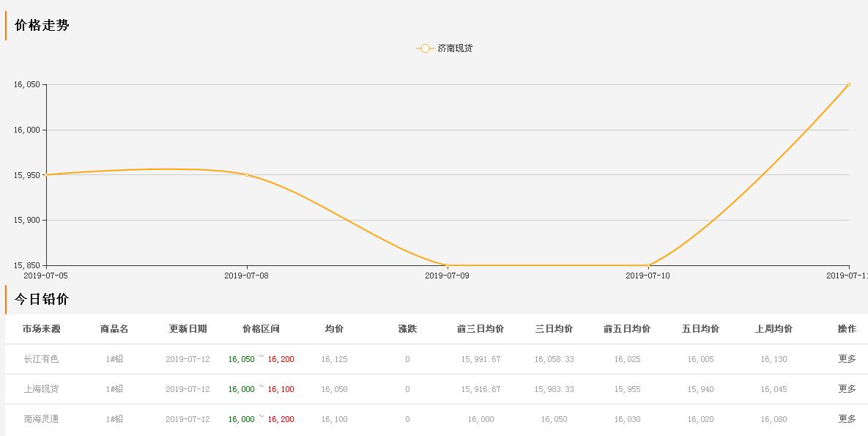Toggle the 济南现货 legend marker icon

pyautogui.click(x=424, y=48)
